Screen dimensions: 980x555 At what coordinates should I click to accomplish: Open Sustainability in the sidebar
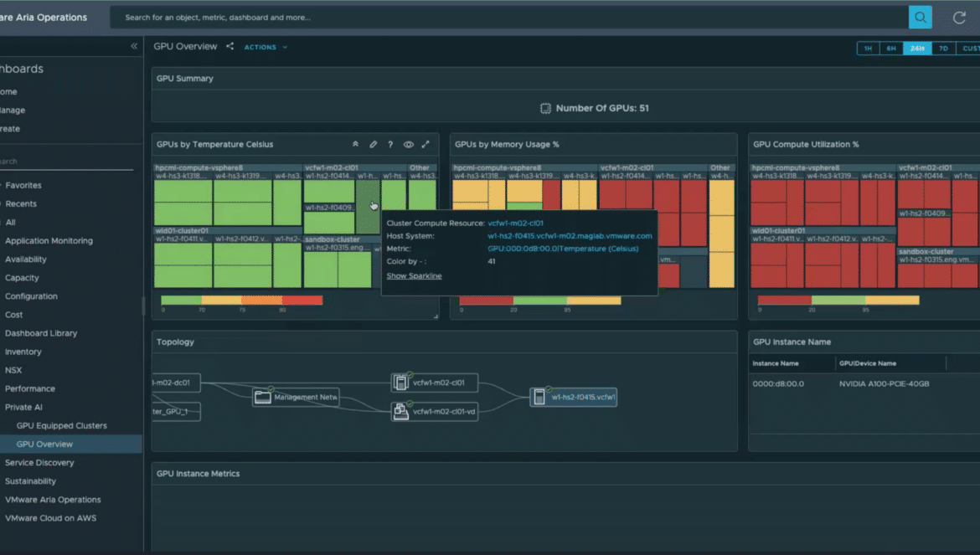(31, 481)
